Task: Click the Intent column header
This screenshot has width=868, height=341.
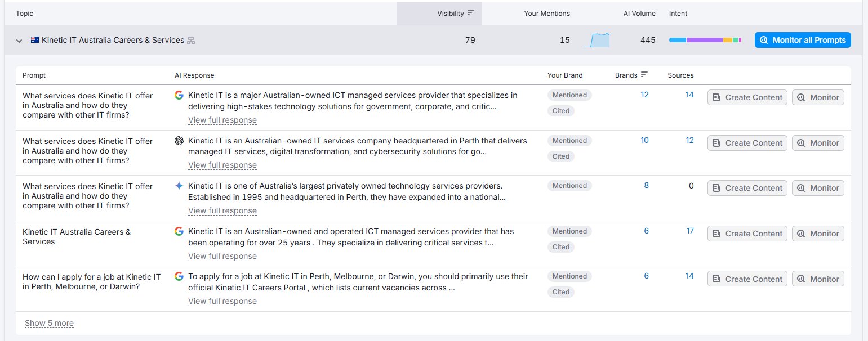Action: [678, 13]
